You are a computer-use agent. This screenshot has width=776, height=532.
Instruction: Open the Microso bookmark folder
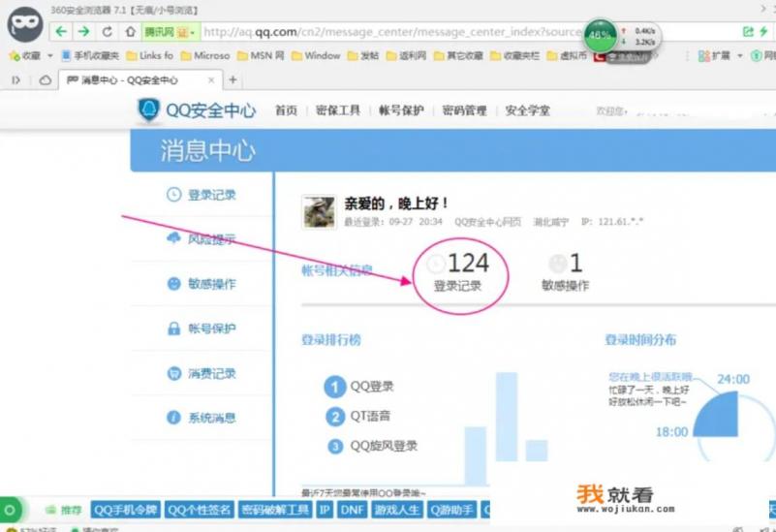click(204, 56)
